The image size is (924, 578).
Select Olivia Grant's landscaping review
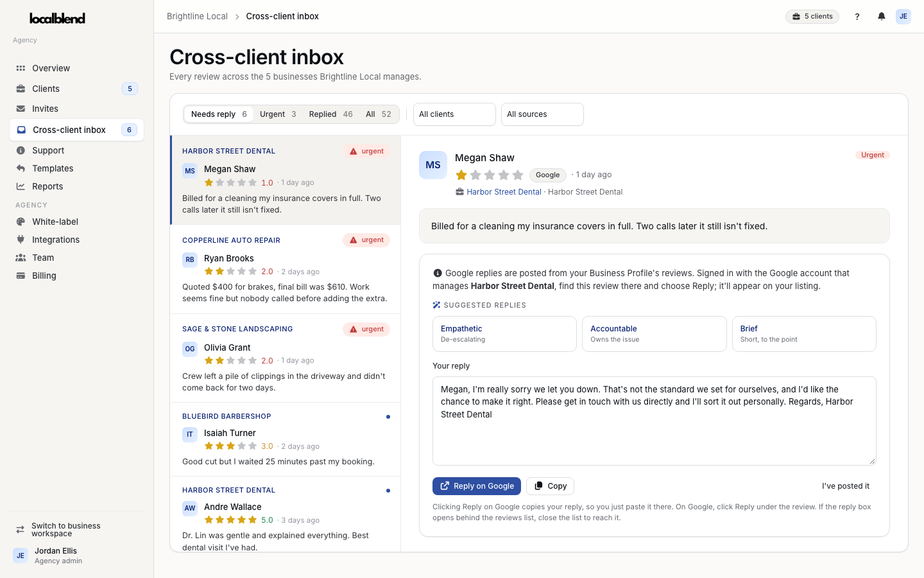coord(286,358)
